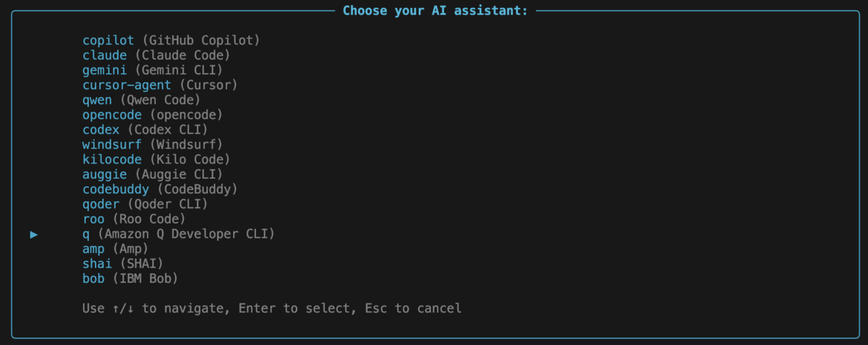Viewport: 868px width, 345px height.
Task: Choose kilocode (Kilo Code) entry
Action: (156, 159)
